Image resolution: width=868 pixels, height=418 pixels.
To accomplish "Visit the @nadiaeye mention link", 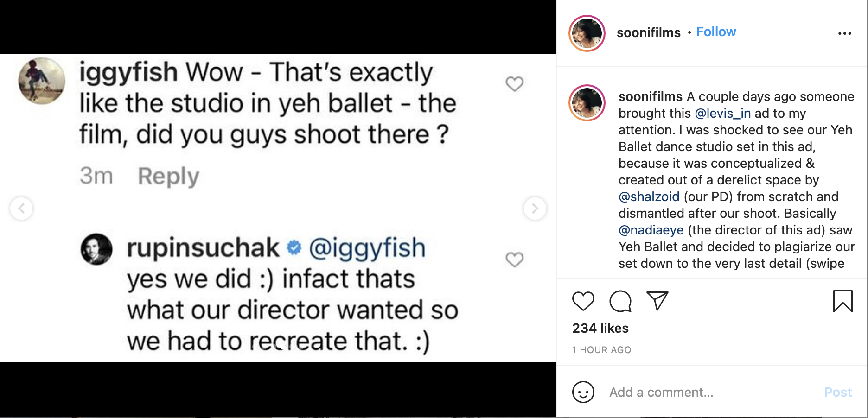I will pyautogui.click(x=651, y=230).
